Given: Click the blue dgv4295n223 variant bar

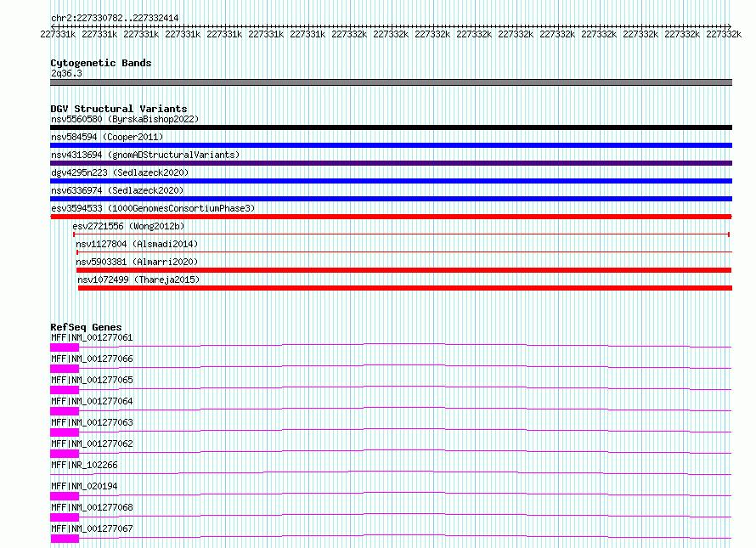Looking at the screenshot, I should 391,181.
